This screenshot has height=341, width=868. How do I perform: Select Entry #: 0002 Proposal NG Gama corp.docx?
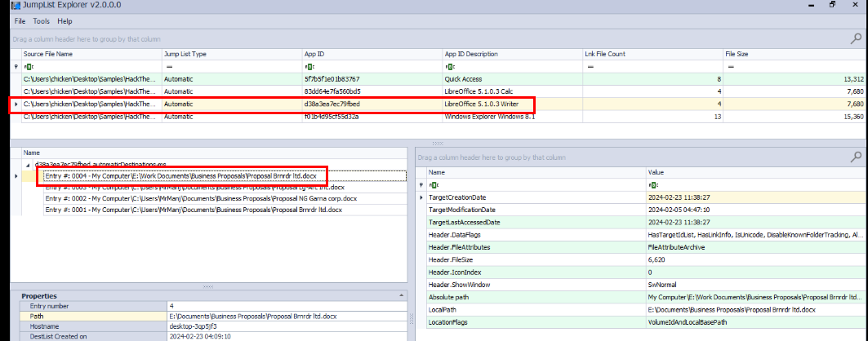tap(225, 199)
